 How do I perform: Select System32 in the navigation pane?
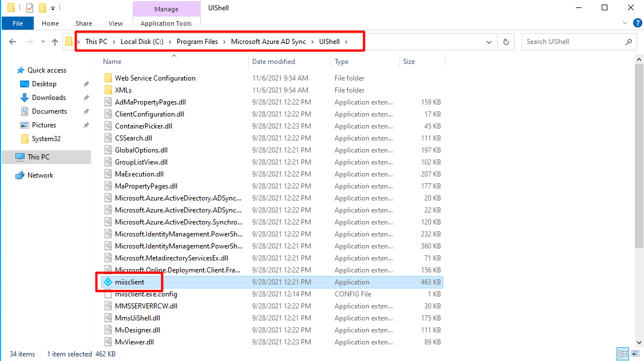(46, 139)
